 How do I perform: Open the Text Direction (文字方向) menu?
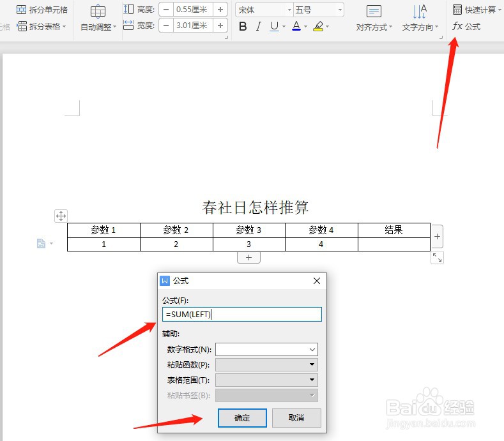[420, 19]
